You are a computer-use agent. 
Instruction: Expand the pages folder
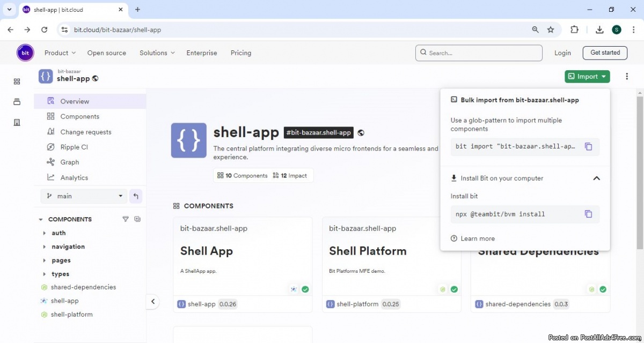tap(44, 260)
